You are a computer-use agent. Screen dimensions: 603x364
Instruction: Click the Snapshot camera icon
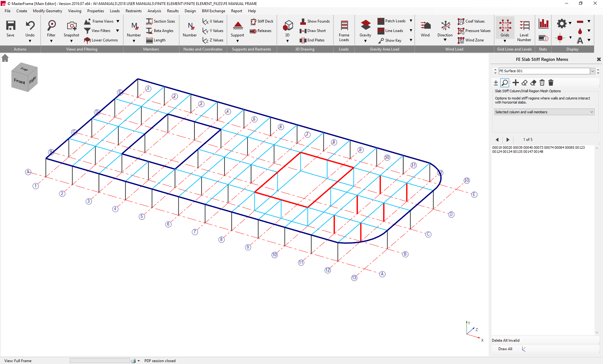tap(71, 26)
